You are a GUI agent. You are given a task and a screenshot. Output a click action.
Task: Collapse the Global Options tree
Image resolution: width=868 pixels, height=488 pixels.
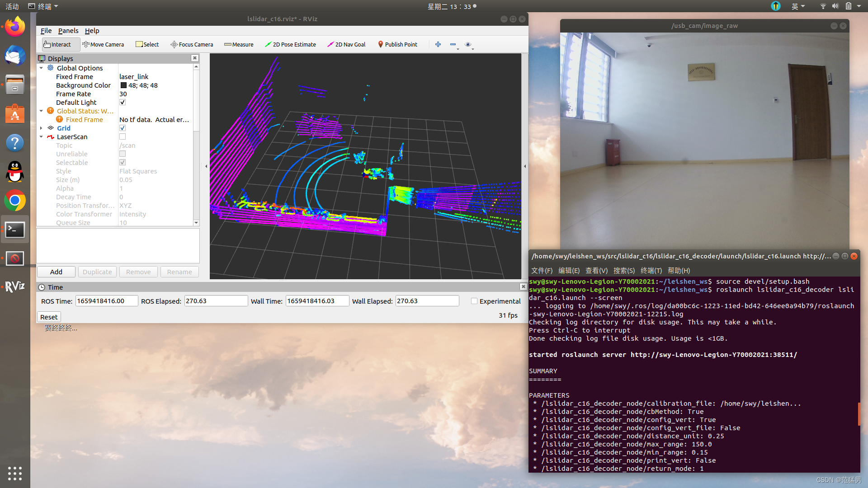(41, 68)
